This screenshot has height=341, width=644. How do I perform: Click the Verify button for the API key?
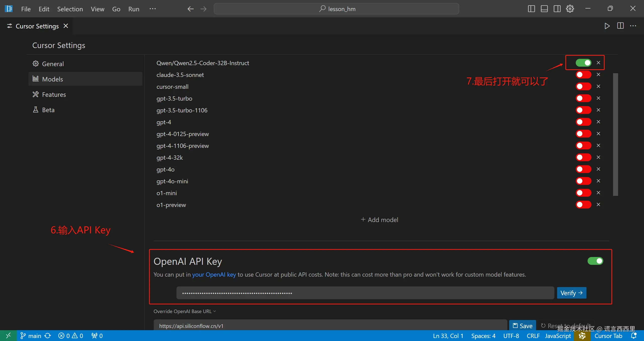click(x=571, y=293)
